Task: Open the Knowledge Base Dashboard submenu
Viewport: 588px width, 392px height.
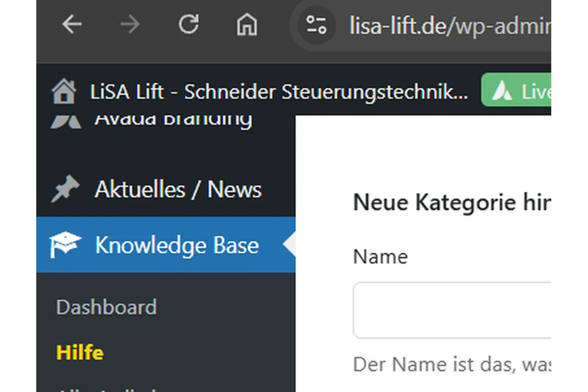Action: pyautogui.click(x=106, y=307)
